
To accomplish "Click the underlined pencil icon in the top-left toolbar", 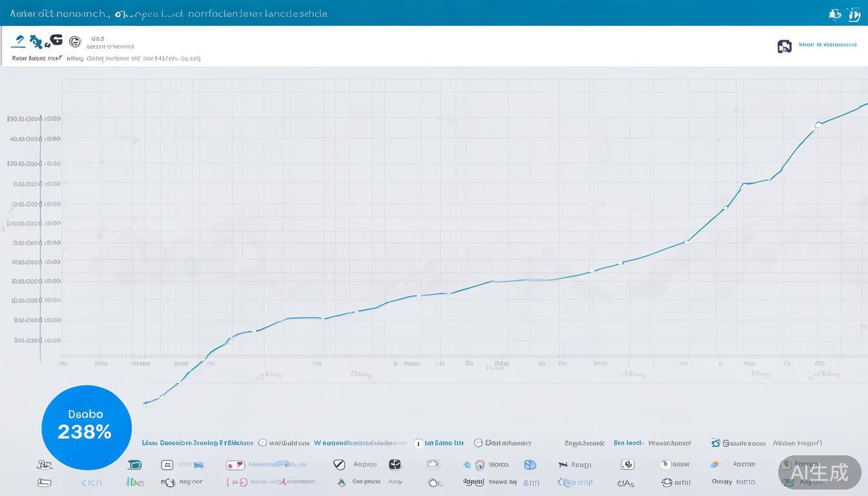I will click(19, 42).
